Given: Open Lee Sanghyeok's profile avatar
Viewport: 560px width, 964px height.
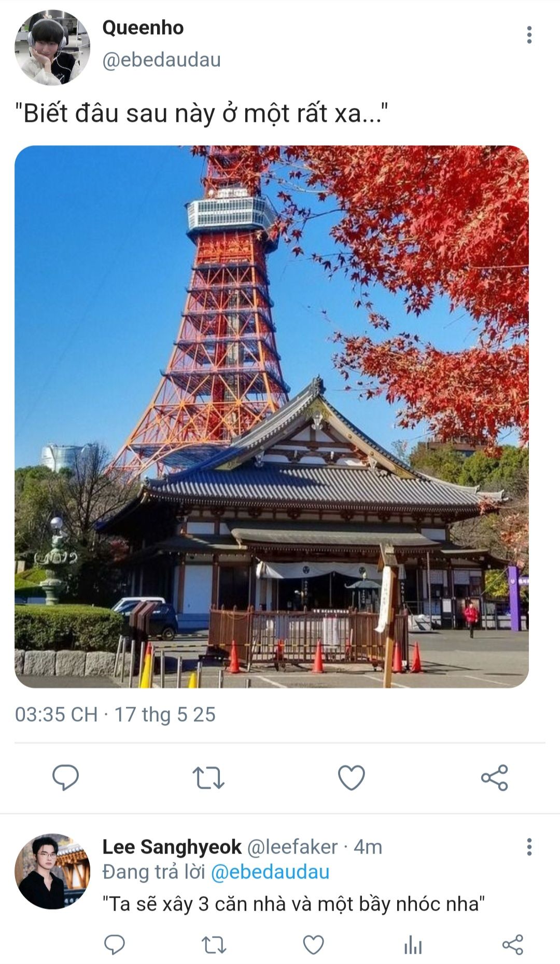Looking at the screenshot, I should [52, 871].
